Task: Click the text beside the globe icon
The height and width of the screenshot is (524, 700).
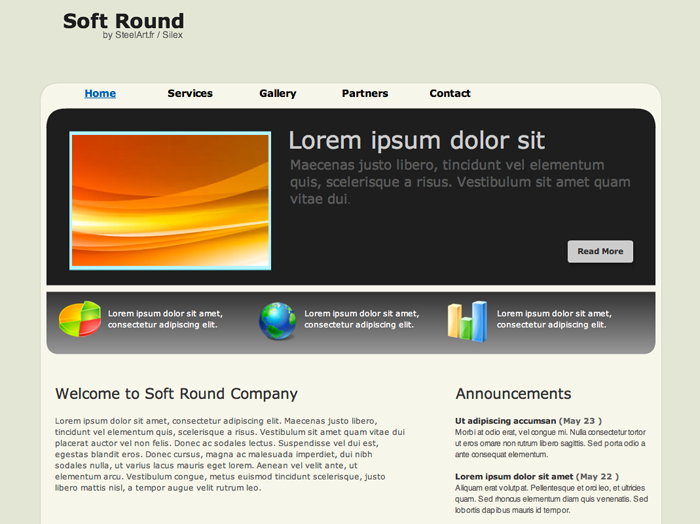Action: point(362,319)
